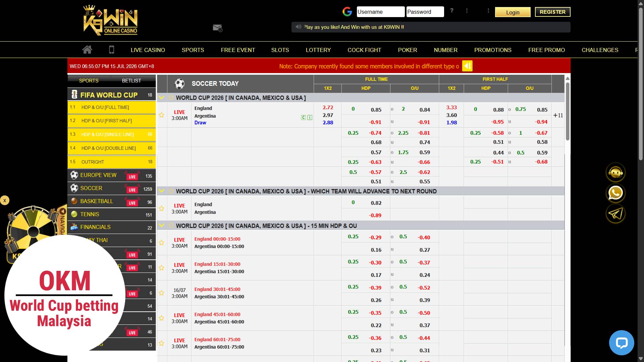
Task: Expand the FIFA WORLD CUP sidebar category
Action: (112, 95)
